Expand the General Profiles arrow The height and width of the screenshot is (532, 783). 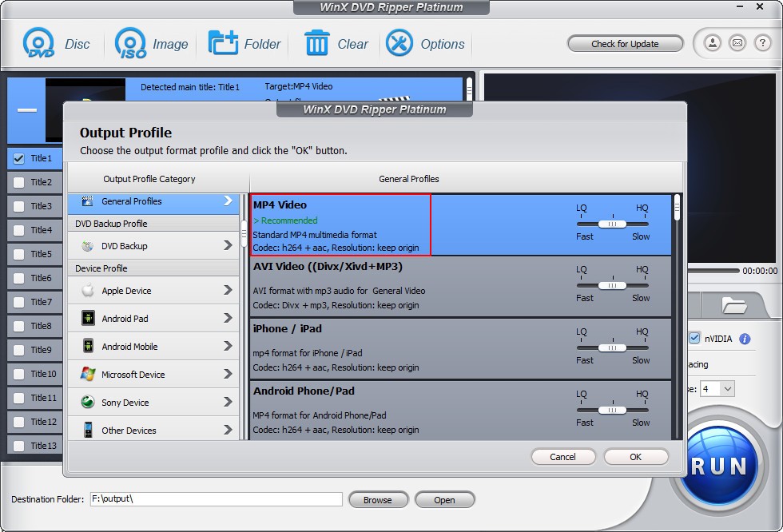click(228, 200)
